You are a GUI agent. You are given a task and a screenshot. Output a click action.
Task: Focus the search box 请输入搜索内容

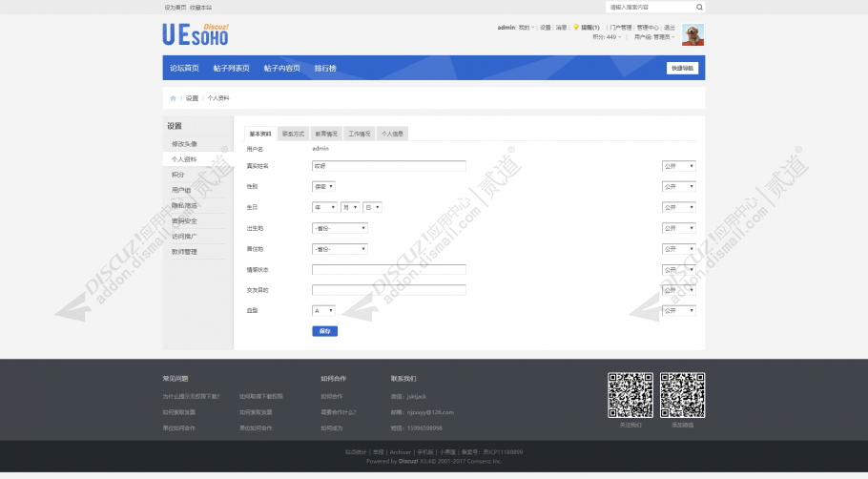point(651,8)
